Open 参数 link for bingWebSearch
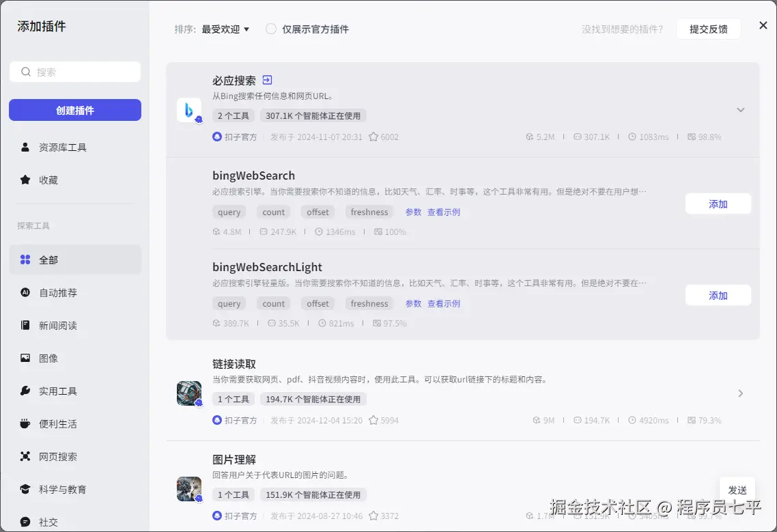This screenshot has height=532, width=777. click(413, 212)
